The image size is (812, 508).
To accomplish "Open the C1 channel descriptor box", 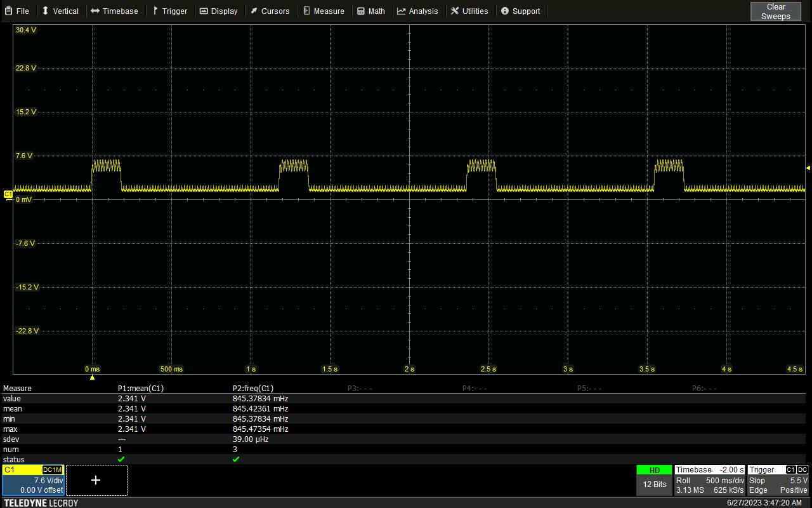I will [33, 480].
